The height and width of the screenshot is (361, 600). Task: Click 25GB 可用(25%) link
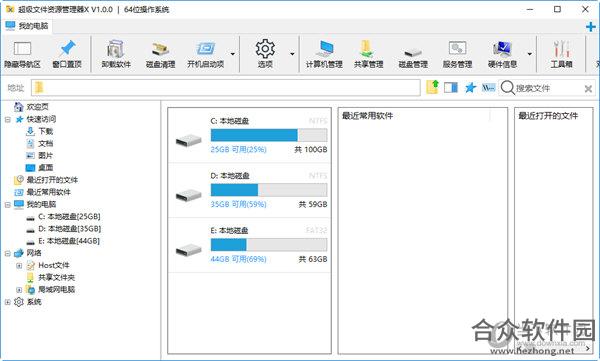(238, 150)
